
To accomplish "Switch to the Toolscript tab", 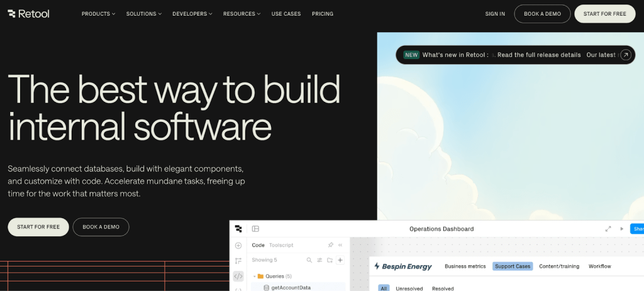I will pyautogui.click(x=281, y=245).
